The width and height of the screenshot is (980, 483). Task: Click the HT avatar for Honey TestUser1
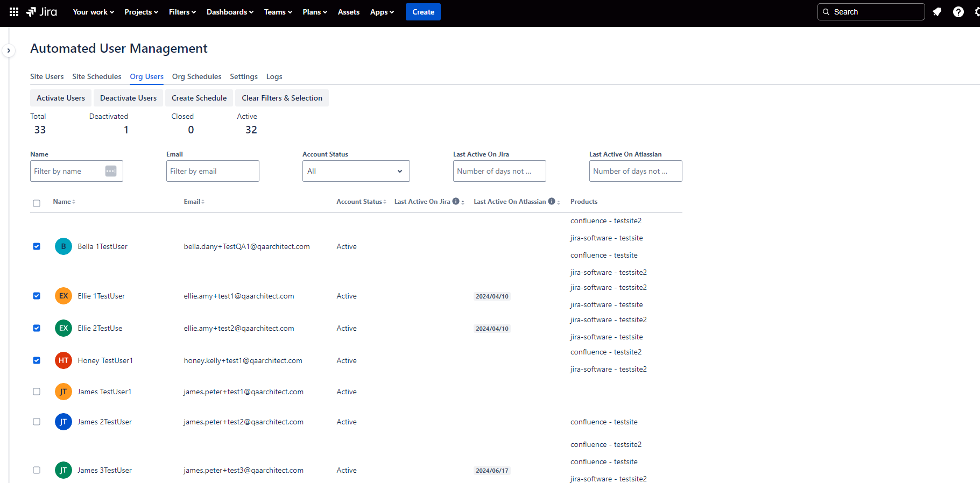tap(64, 360)
